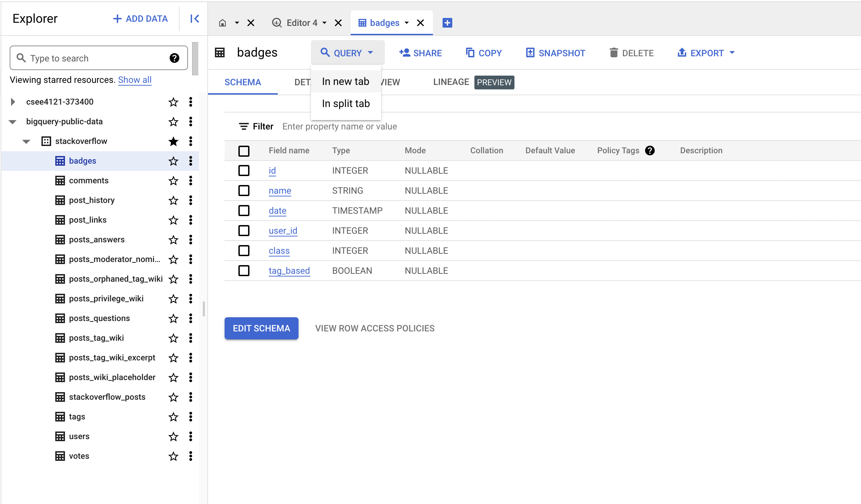This screenshot has height=504, width=861.
Task: Click the Show all link
Action: (135, 80)
